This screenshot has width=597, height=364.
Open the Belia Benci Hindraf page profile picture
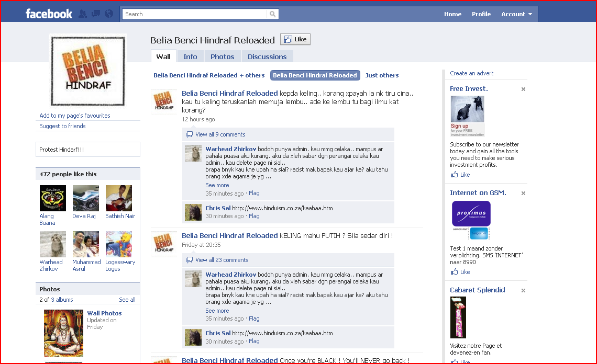click(88, 71)
